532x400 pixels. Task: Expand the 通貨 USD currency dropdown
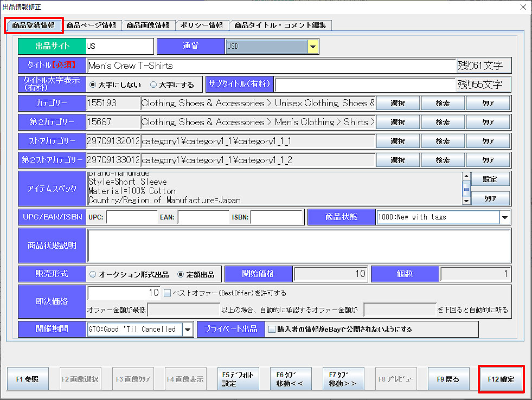tap(313, 47)
